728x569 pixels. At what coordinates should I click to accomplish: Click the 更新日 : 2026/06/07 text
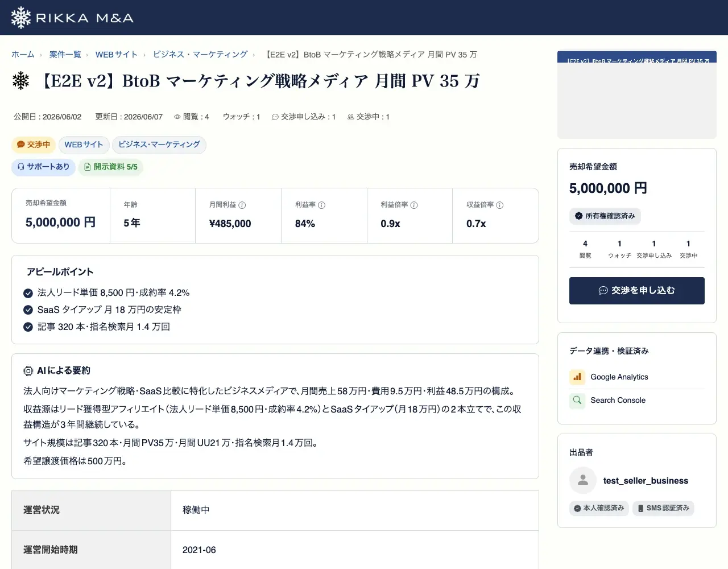pyautogui.click(x=129, y=117)
